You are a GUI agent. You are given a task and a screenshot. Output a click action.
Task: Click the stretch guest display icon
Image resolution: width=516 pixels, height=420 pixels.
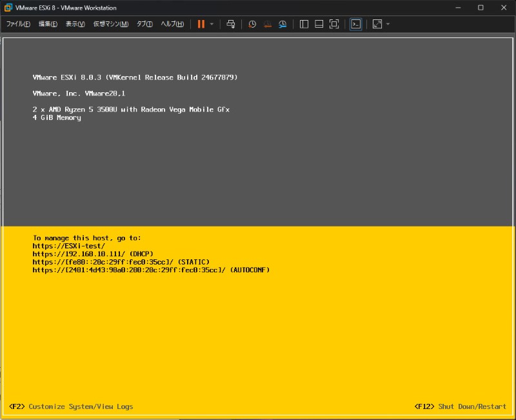point(377,24)
